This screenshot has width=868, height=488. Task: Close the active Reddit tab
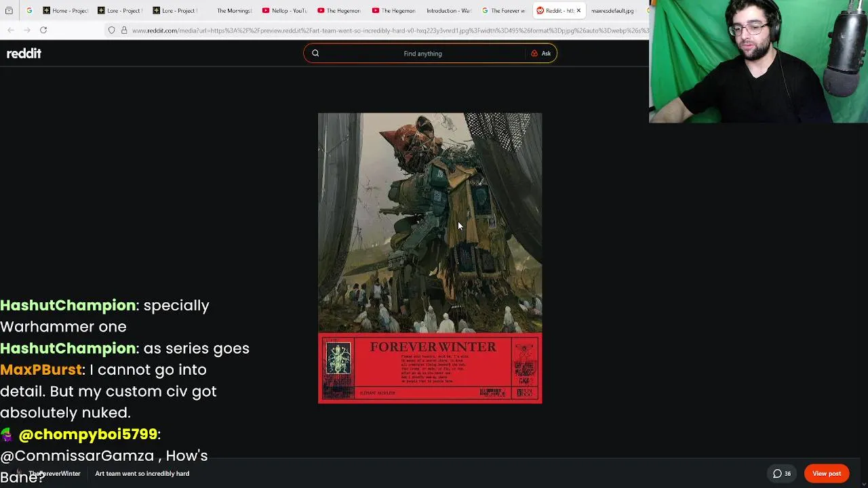[578, 10]
